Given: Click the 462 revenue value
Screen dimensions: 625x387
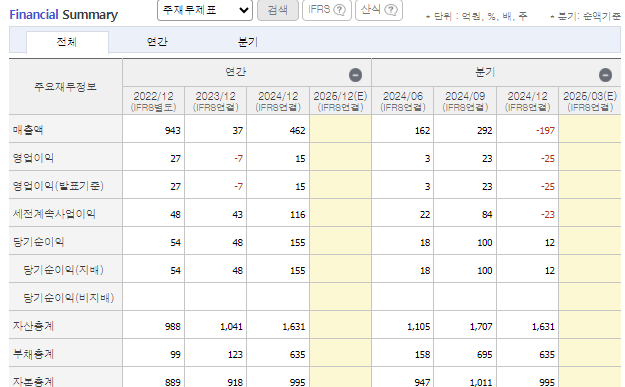Looking at the screenshot, I should coord(297,131).
